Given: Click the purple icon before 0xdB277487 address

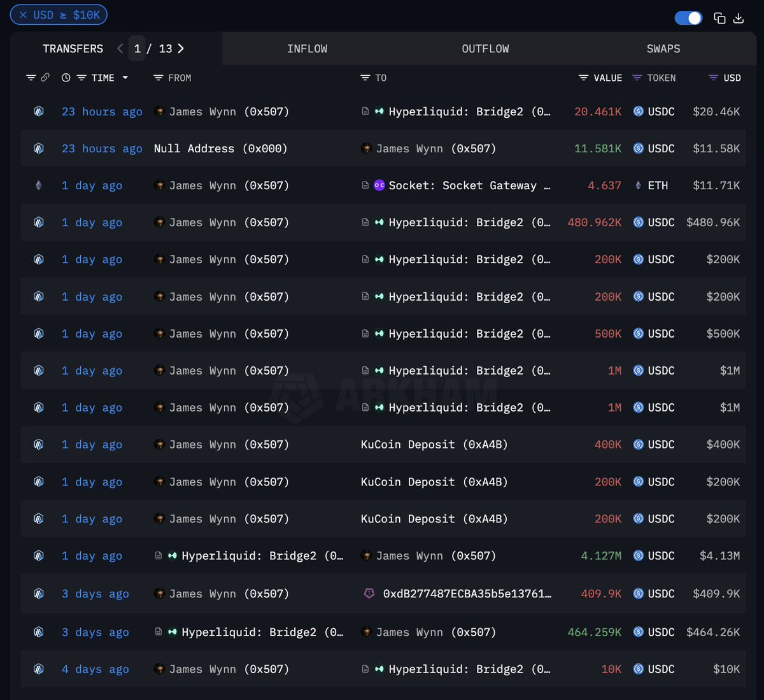Looking at the screenshot, I should (x=369, y=594).
